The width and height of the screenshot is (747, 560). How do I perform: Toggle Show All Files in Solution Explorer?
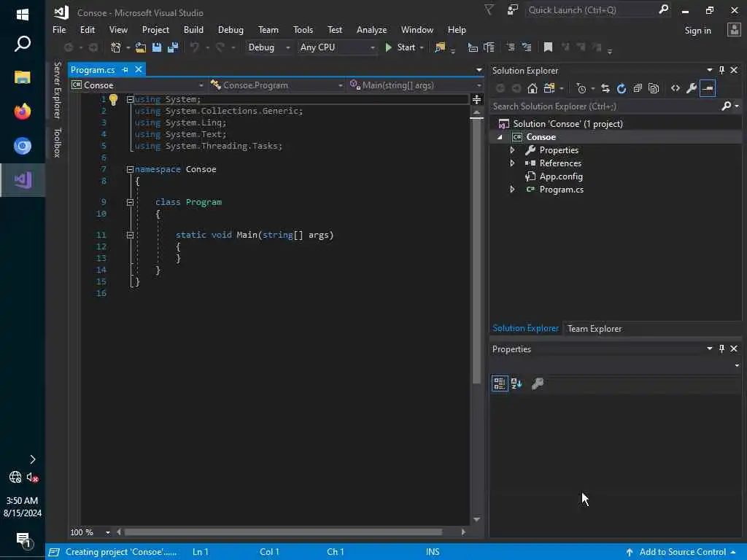654,88
